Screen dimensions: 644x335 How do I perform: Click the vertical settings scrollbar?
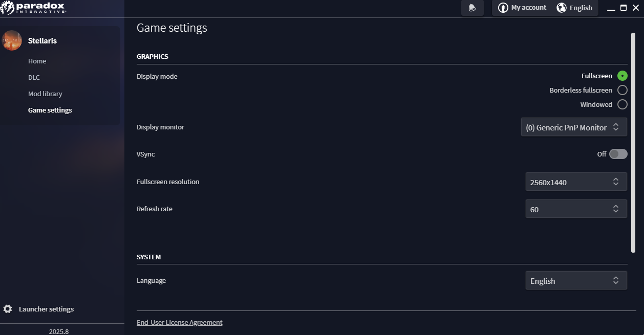coord(633,142)
